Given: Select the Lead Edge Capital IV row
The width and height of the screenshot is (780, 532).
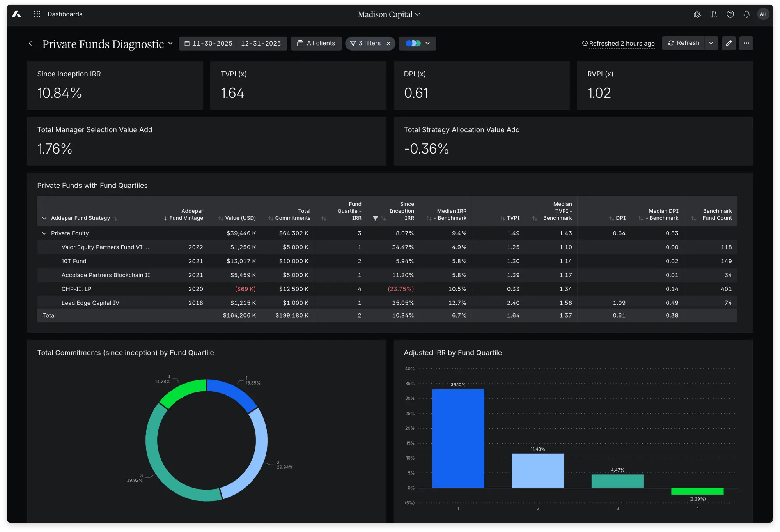Looking at the screenshot, I should pyautogui.click(x=387, y=303).
